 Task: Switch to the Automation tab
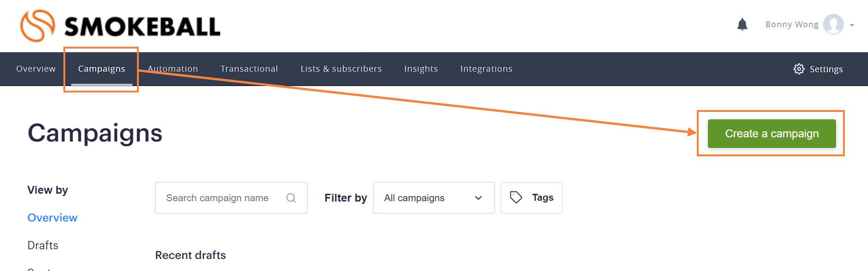pos(173,69)
